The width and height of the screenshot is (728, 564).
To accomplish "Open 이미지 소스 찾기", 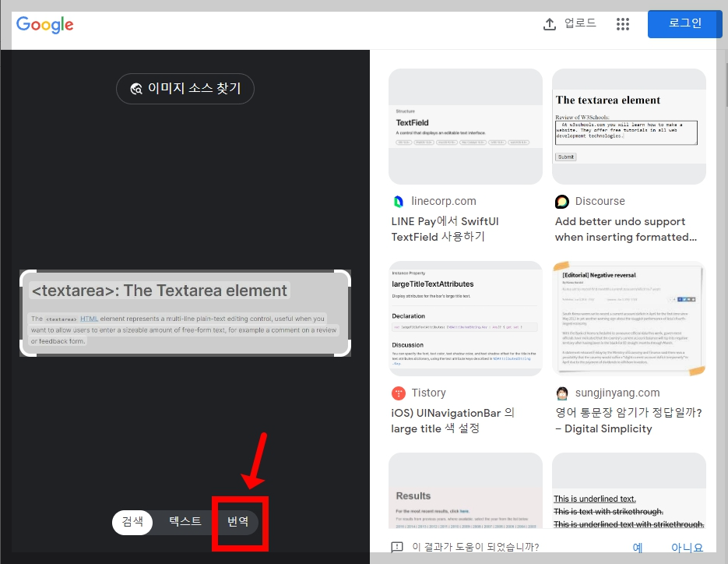I will click(185, 88).
